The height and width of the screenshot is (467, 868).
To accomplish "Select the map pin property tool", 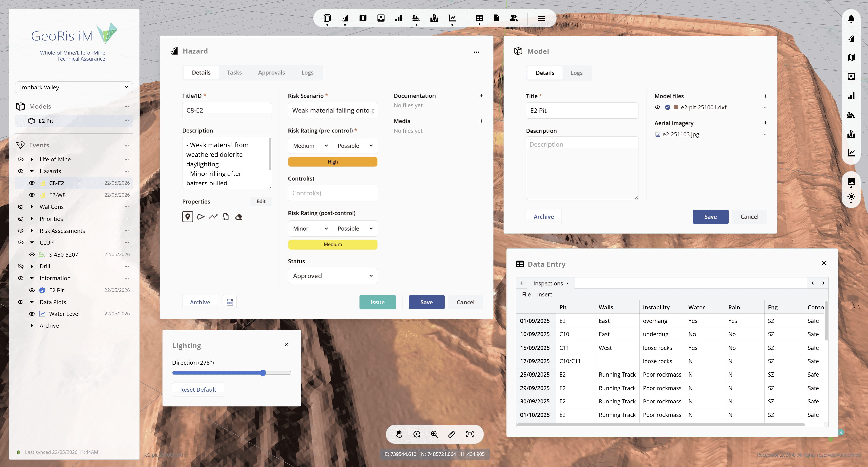I will click(x=188, y=217).
